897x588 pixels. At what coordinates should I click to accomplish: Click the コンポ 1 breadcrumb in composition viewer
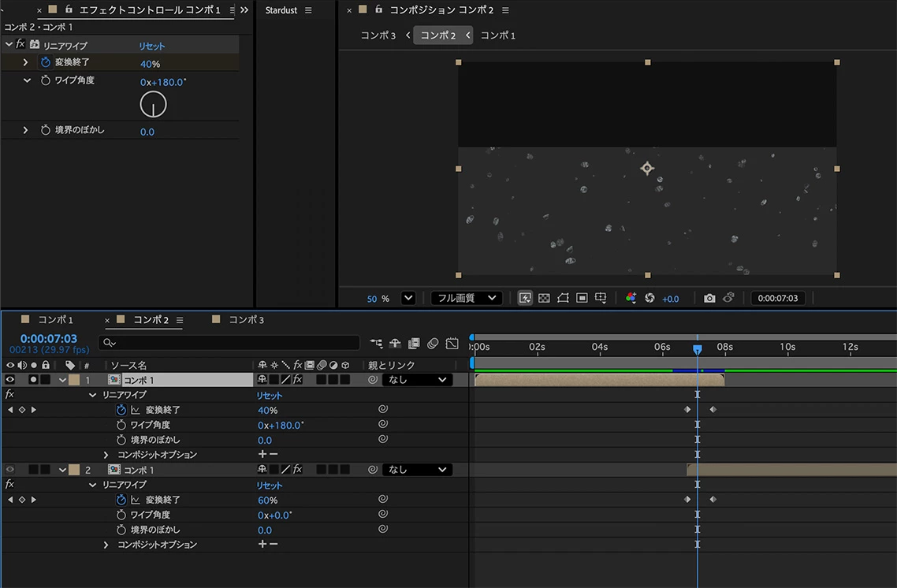point(497,35)
